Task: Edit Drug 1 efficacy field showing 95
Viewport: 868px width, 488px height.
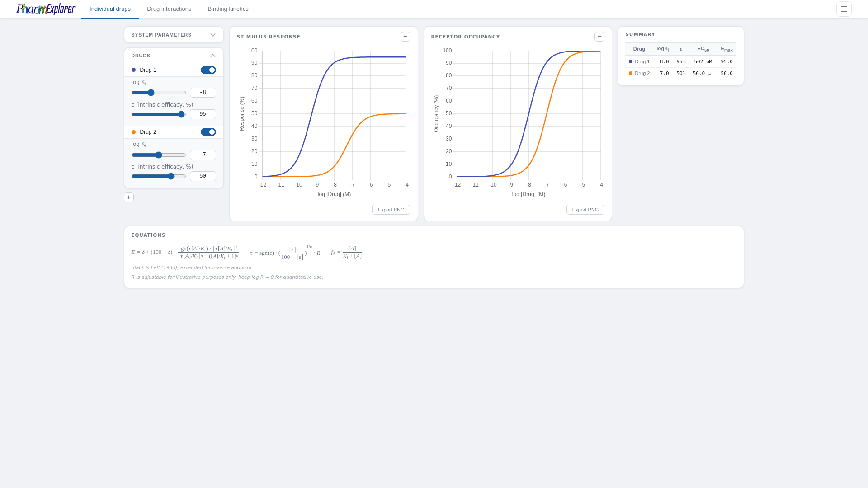Action: (x=203, y=114)
